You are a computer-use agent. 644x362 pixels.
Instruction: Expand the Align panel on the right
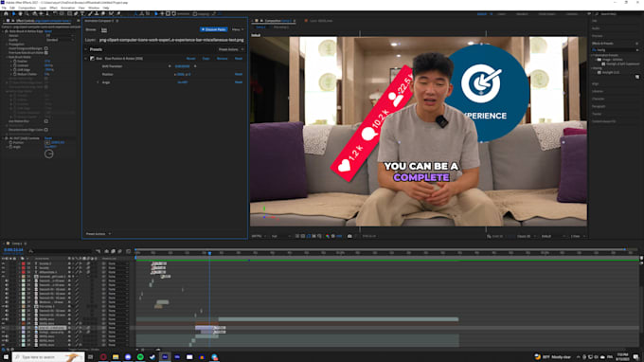[595, 83]
